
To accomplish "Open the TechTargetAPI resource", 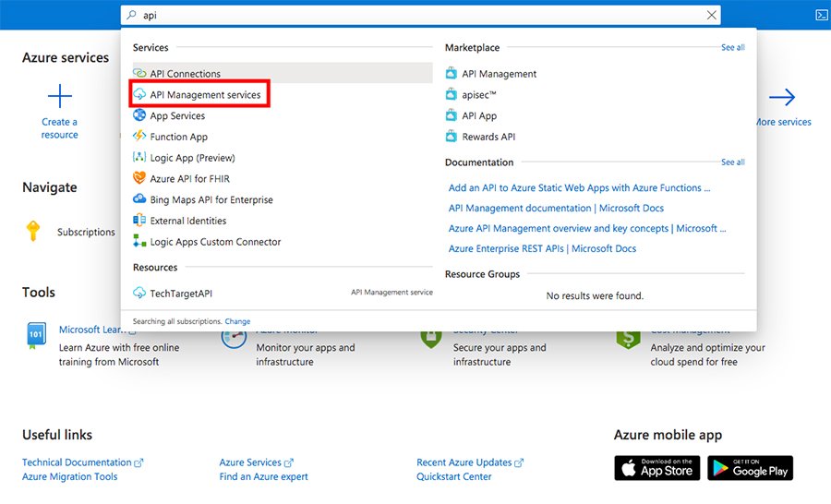I will point(179,293).
